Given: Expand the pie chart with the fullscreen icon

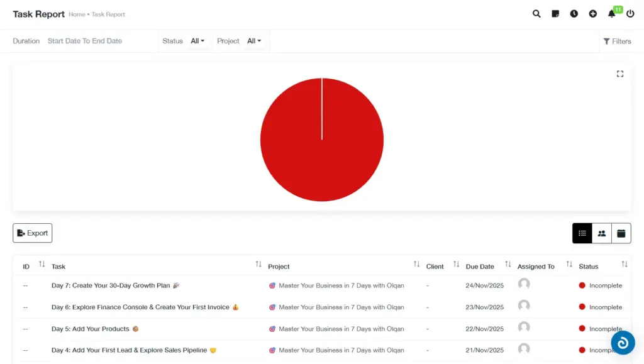Looking at the screenshot, I should (x=620, y=74).
